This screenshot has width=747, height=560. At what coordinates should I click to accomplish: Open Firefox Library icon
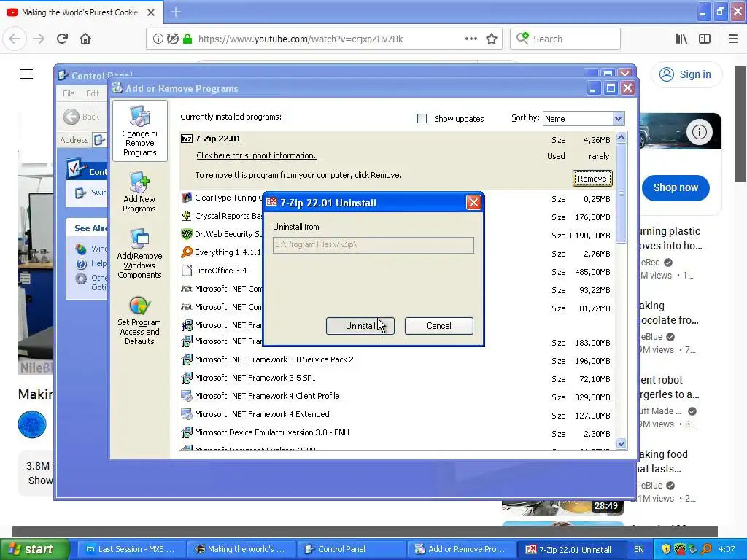point(681,39)
